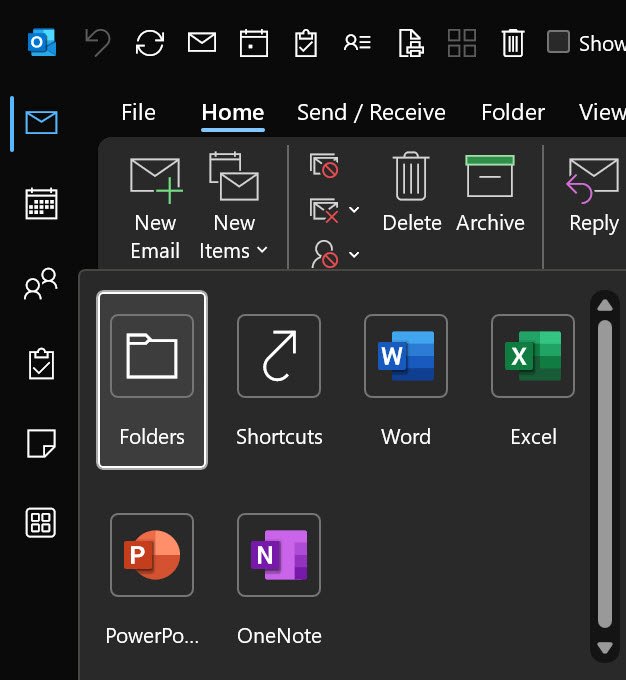Create a New Email

[155, 209]
